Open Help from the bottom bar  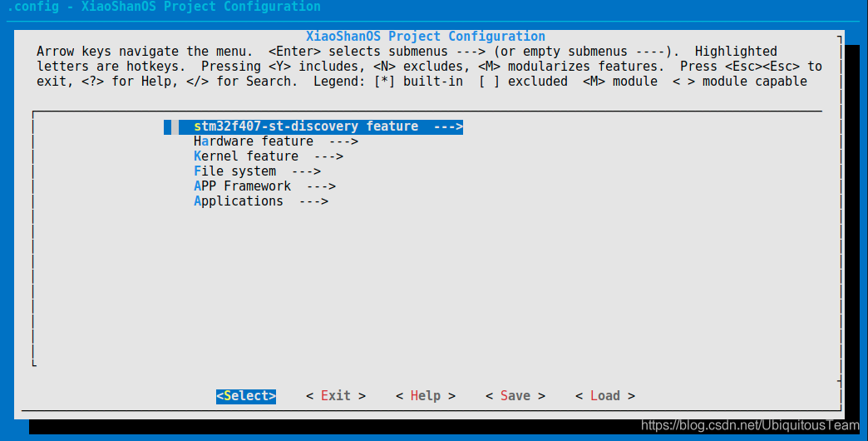tap(425, 396)
